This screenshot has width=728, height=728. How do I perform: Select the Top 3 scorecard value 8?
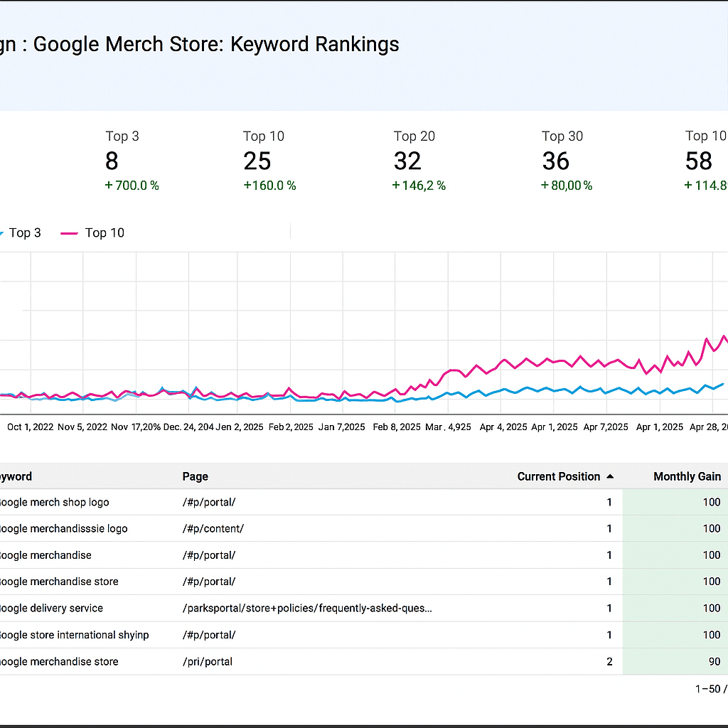112,161
